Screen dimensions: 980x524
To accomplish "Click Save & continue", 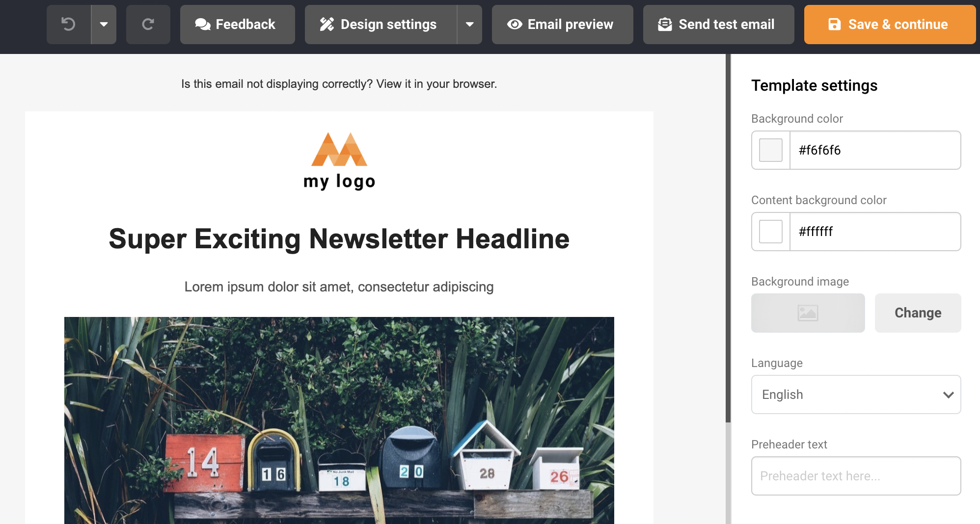I will pos(890,24).
